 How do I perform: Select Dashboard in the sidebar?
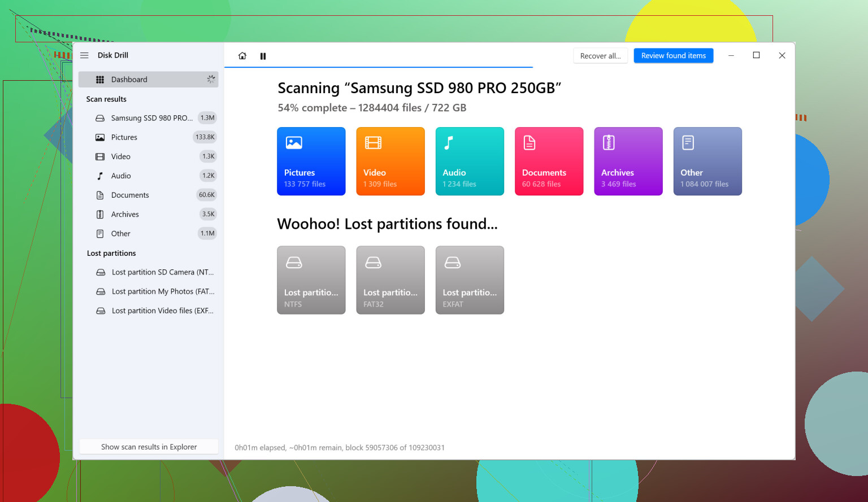pos(149,80)
